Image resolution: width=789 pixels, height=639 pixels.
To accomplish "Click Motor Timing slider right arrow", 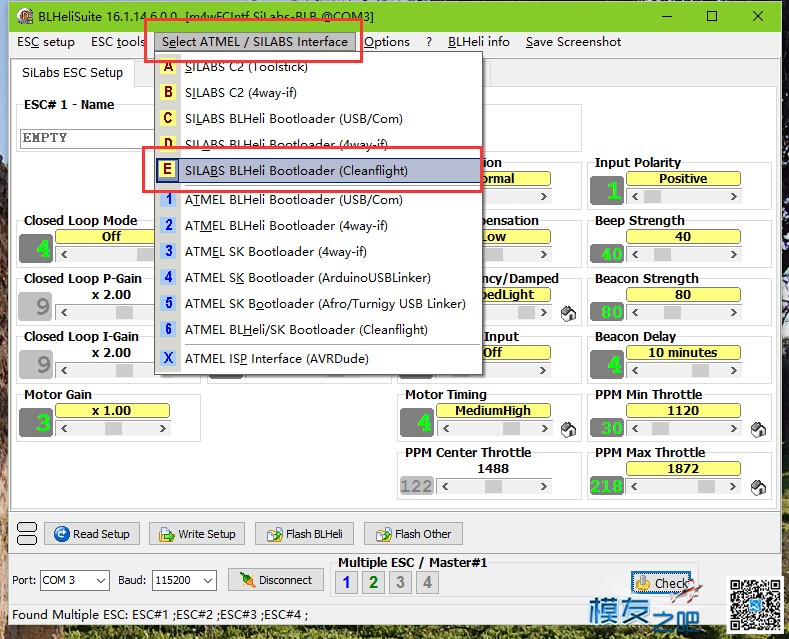I will pyautogui.click(x=544, y=429).
